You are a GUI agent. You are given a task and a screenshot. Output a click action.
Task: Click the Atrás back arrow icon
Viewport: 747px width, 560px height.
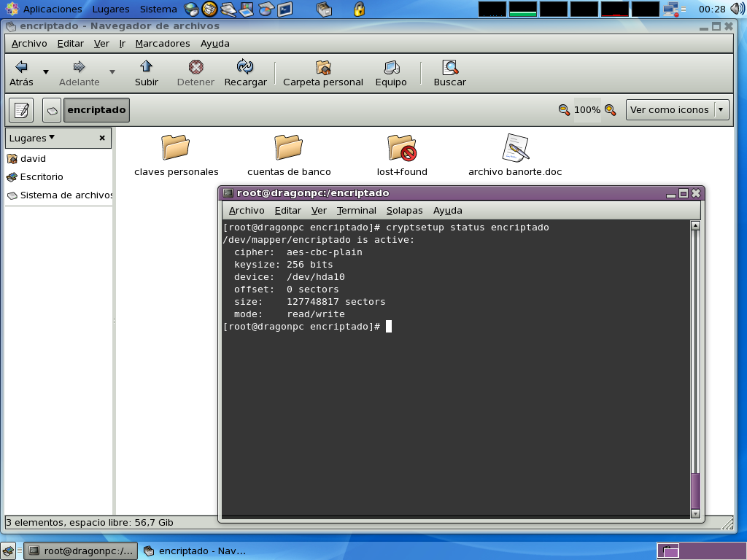click(x=21, y=67)
